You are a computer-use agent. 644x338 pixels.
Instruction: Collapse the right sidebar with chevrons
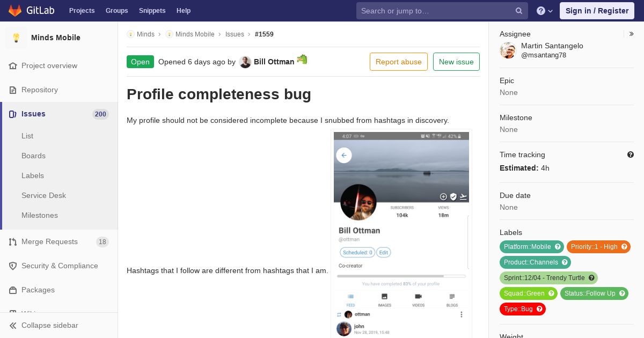(632, 34)
